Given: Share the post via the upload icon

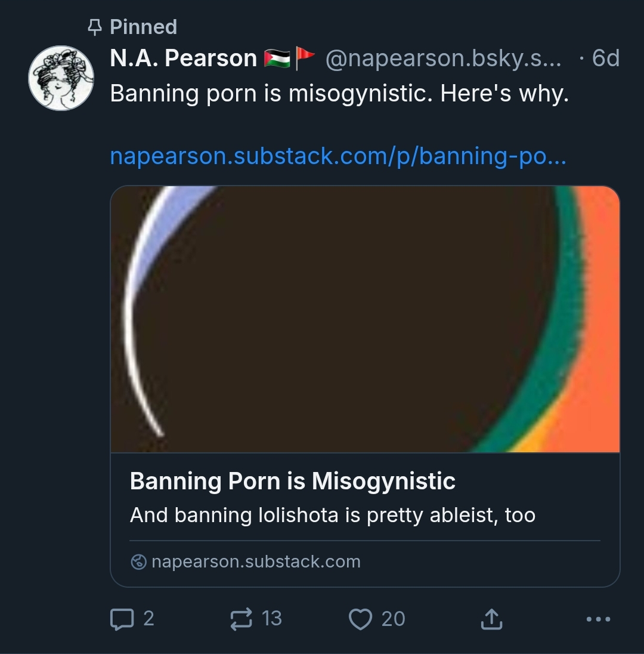Looking at the screenshot, I should [491, 619].
